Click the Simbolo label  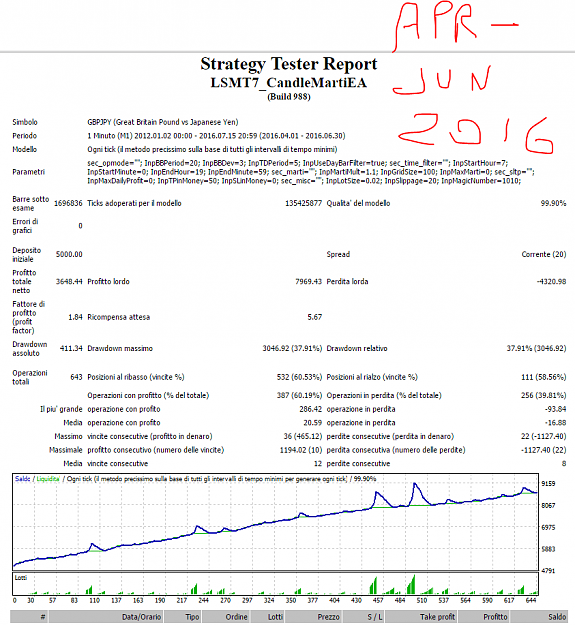[25, 122]
